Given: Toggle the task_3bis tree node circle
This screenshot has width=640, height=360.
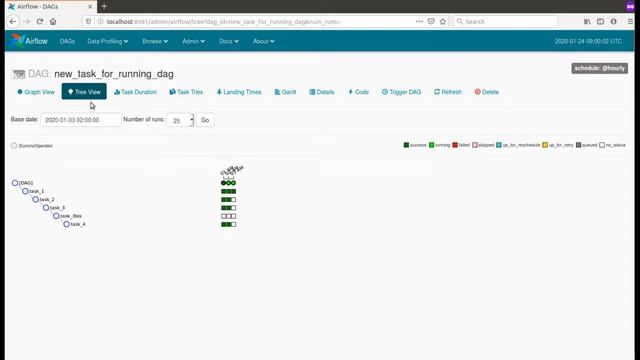Looking at the screenshot, I should [x=56, y=216].
